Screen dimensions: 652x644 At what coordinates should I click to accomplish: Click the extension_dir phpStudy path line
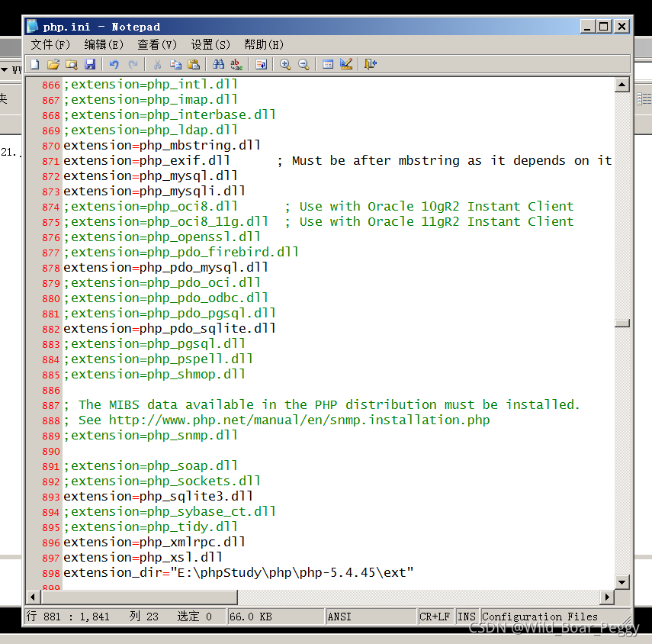(x=238, y=573)
